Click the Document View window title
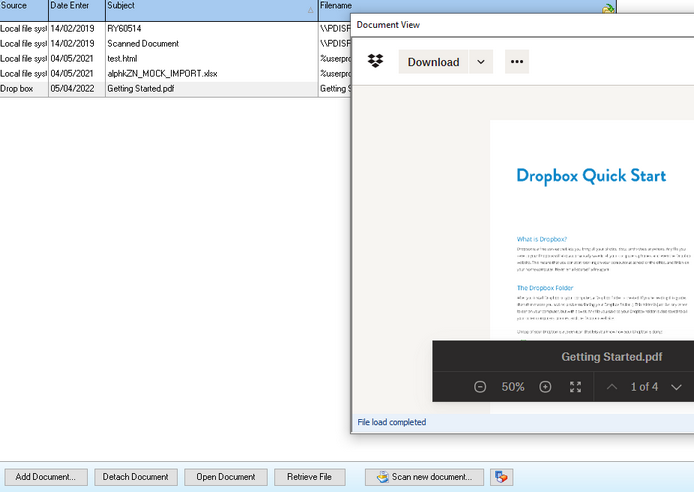The image size is (694, 492). (388, 25)
